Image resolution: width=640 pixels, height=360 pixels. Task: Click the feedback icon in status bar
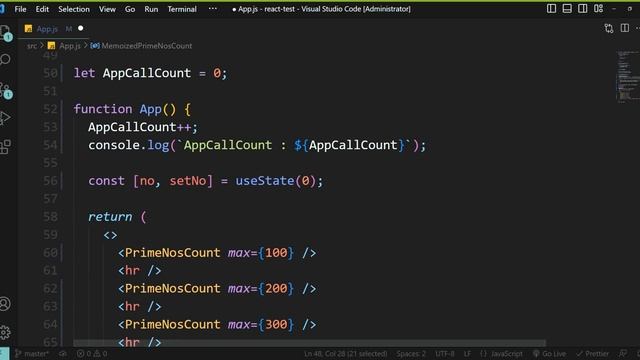[x=623, y=353]
